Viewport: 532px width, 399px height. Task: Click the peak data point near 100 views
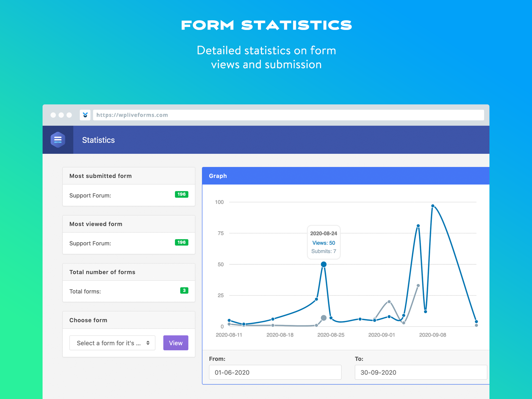click(x=433, y=206)
